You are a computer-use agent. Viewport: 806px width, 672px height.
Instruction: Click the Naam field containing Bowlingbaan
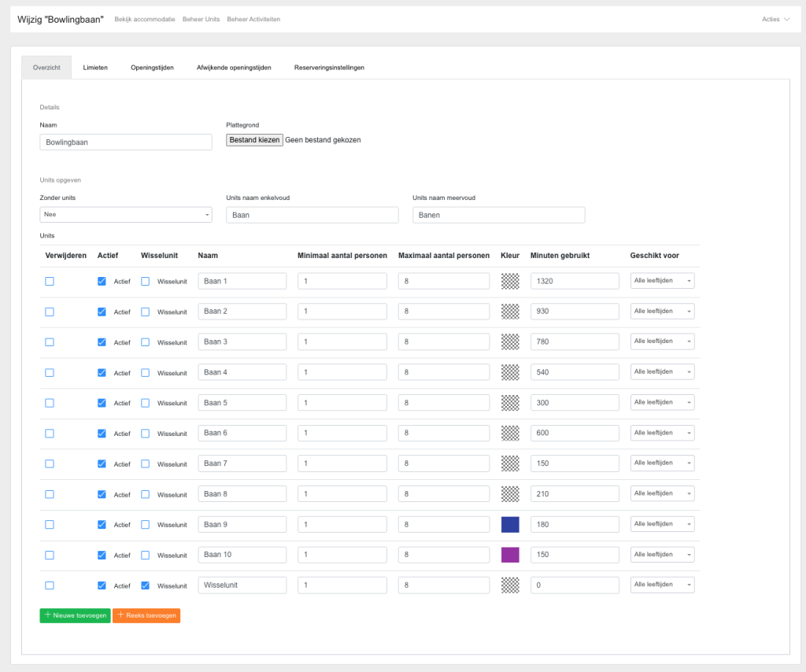click(126, 142)
